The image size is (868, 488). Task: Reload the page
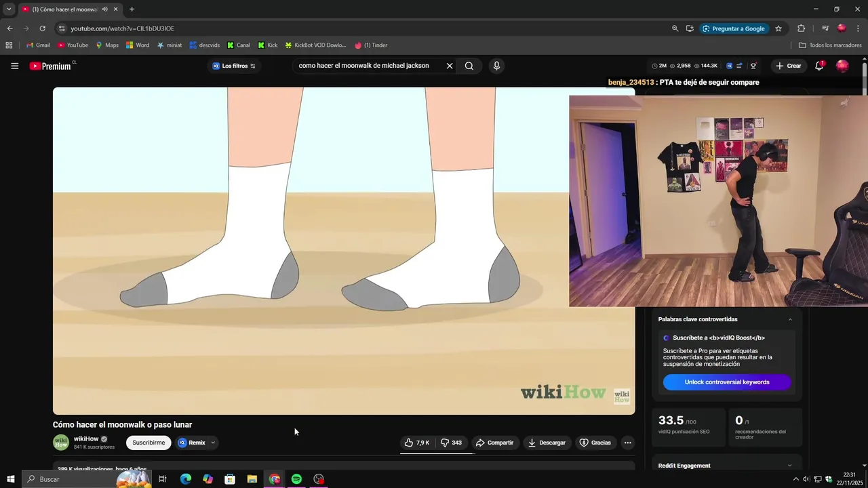(x=42, y=28)
